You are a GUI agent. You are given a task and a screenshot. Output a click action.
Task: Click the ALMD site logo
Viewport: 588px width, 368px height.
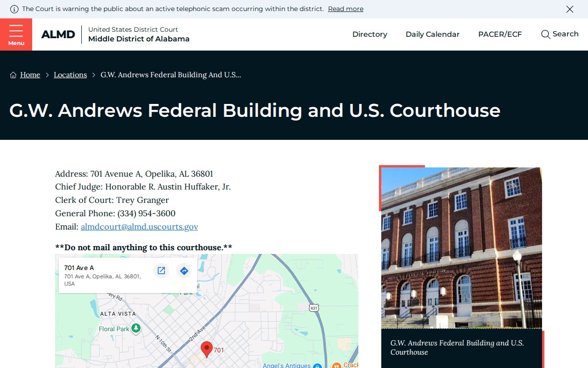point(58,34)
